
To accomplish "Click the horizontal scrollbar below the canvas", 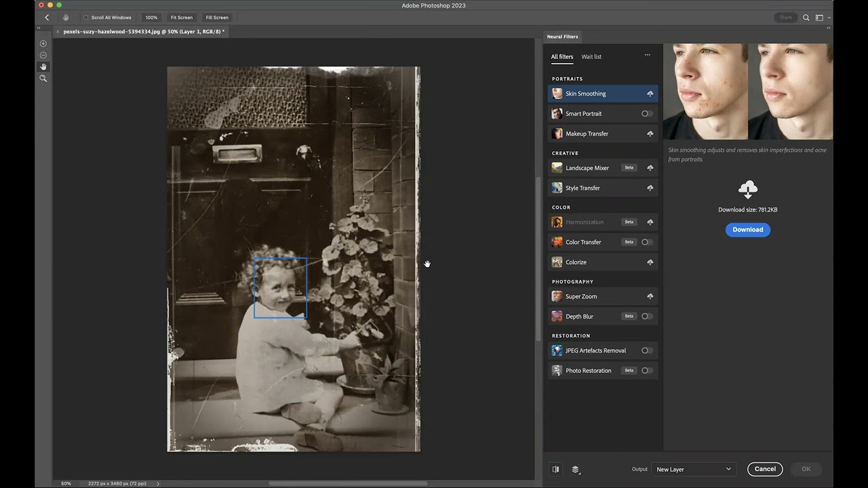I will [x=348, y=483].
